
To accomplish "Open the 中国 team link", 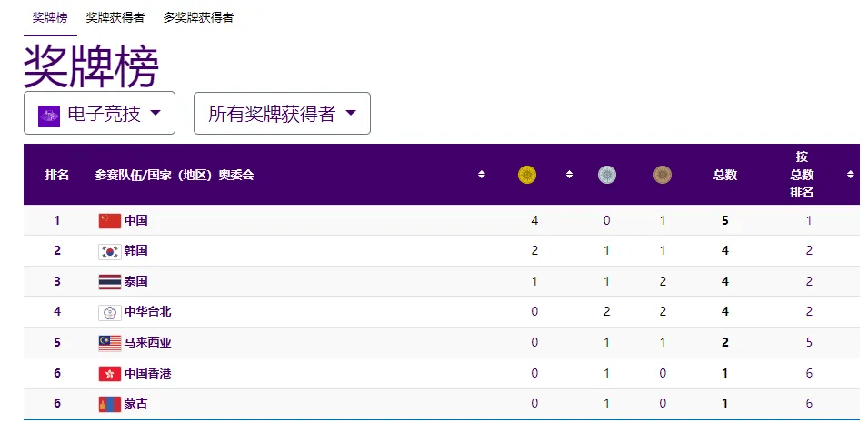I will 135,220.
